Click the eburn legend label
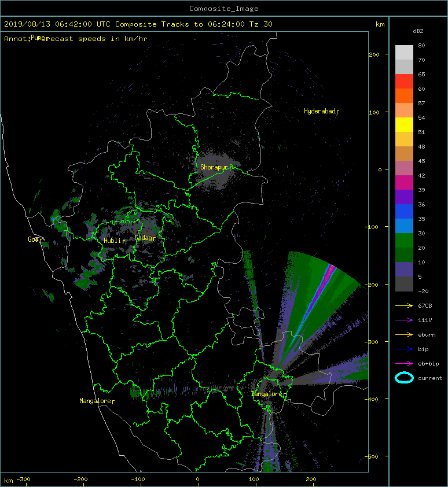448x487 pixels. [427, 335]
